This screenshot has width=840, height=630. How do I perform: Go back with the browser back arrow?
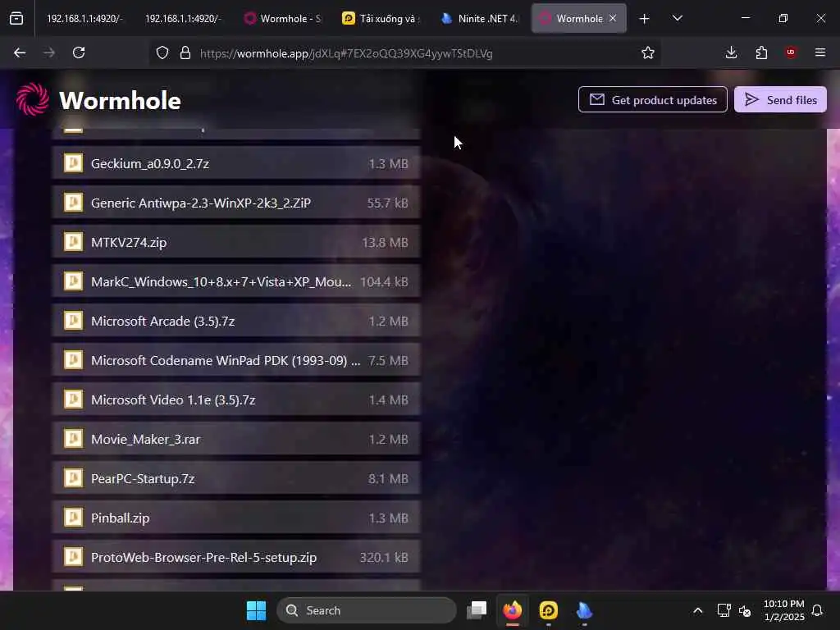[20, 52]
